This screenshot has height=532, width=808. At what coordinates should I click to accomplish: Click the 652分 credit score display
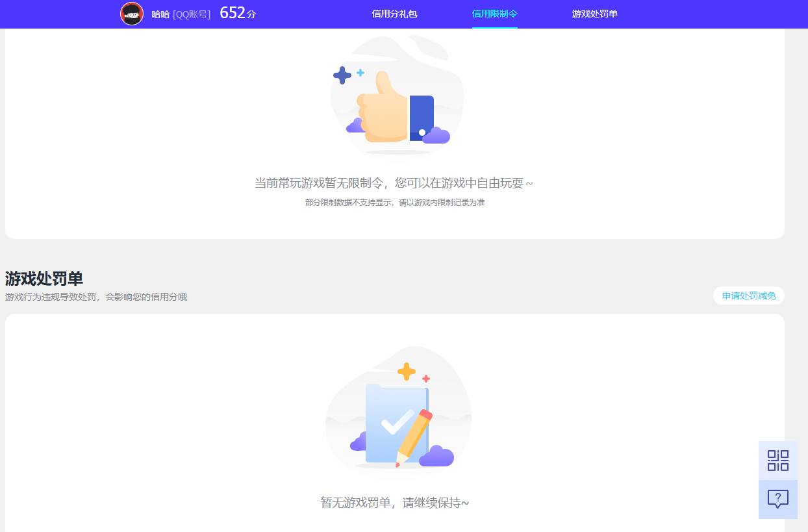(238, 13)
